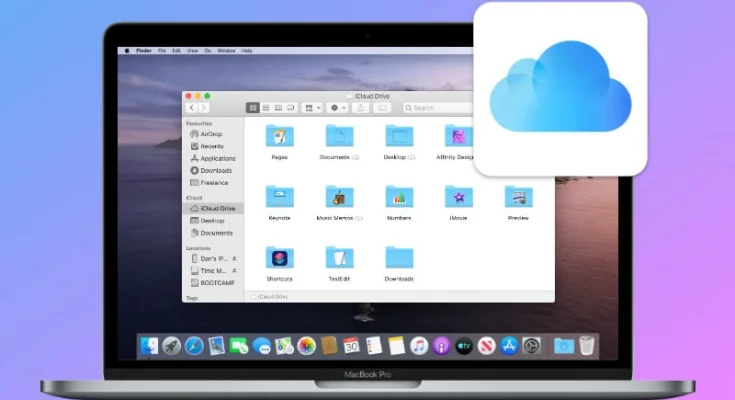Open Podcasts from the Dock

441,346
